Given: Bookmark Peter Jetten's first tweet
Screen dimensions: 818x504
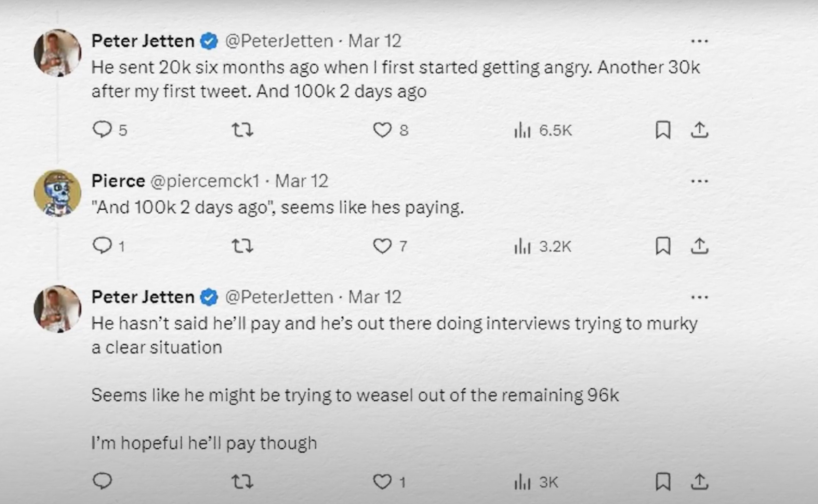Looking at the screenshot, I should coord(663,130).
